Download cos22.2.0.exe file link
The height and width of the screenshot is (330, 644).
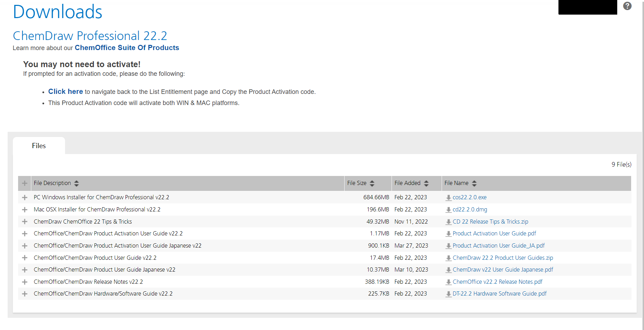click(469, 197)
